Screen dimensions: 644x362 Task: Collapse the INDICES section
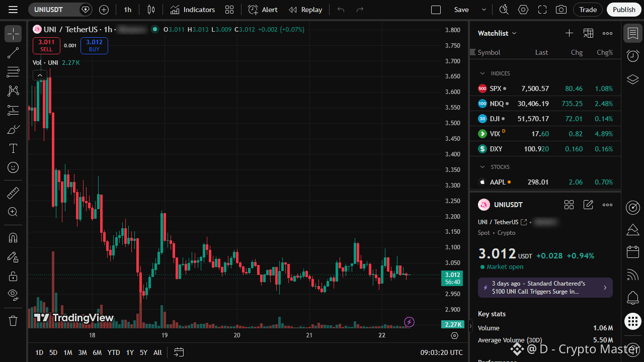(x=482, y=73)
